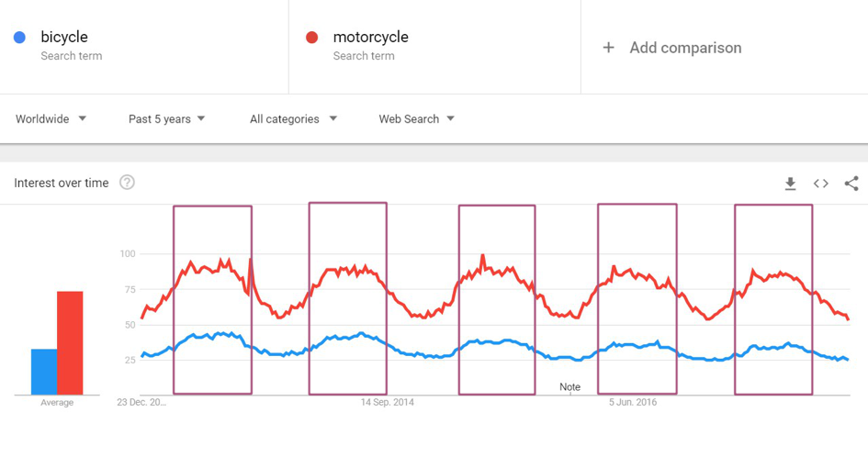Expand the Worldwide region dropdown
868x457 pixels.
(x=51, y=119)
